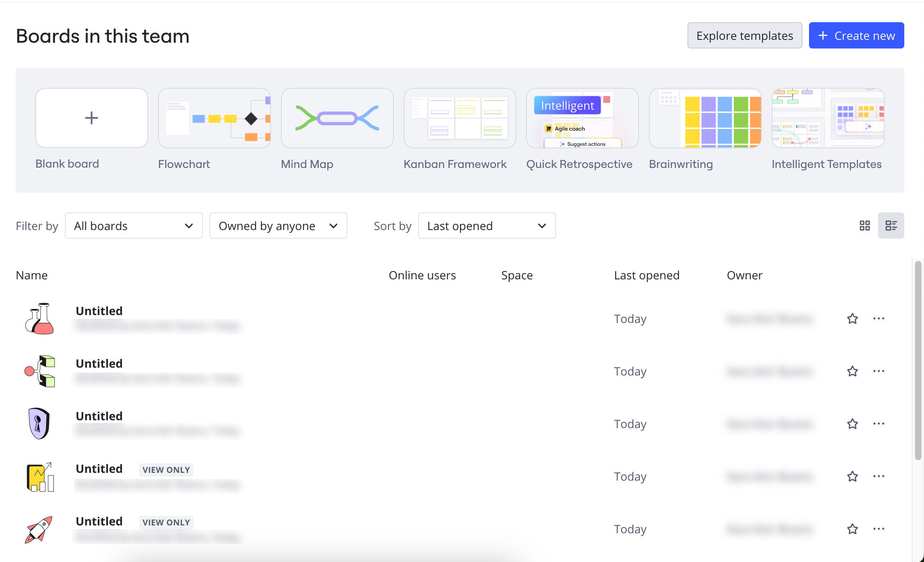Switch to list view layout
This screenshot has height=562, width=924.
[x=891, y=226]
